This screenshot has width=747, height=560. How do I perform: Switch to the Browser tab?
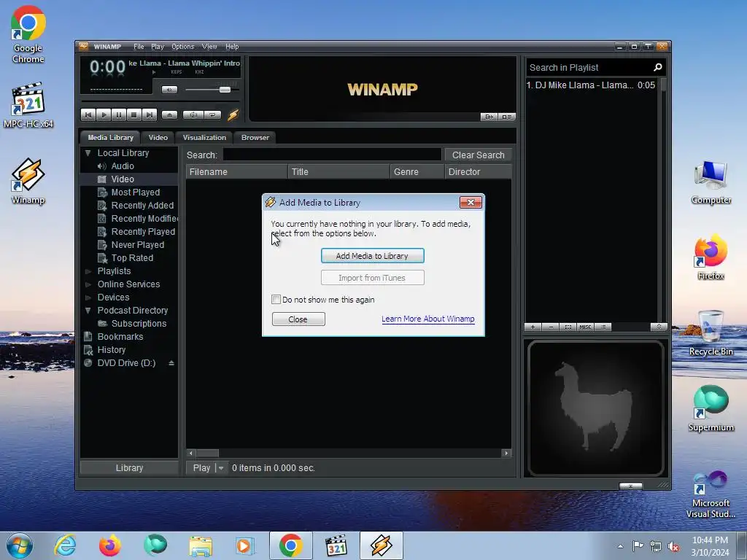pyautogui.click(x=255, y=137)
